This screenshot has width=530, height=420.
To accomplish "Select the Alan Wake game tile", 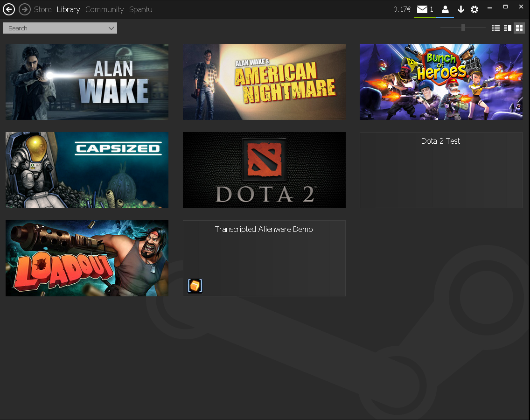I will 87,82.
